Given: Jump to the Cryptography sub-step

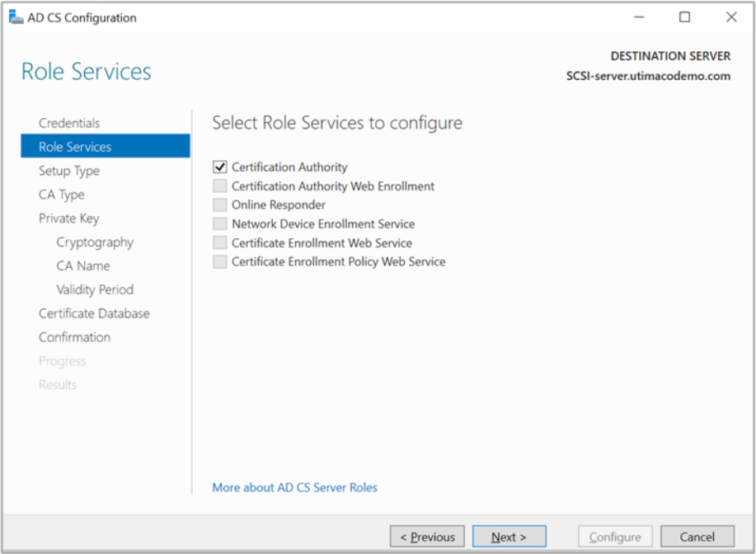Looking at the screenshot, I should coord(95,242).
